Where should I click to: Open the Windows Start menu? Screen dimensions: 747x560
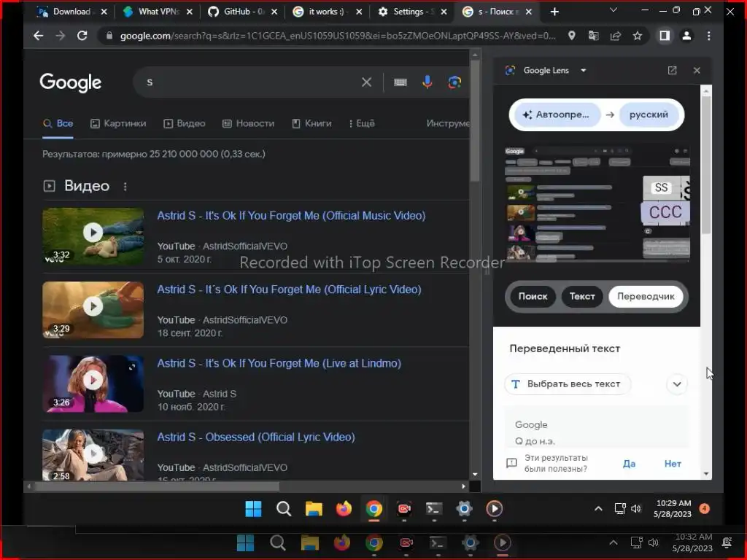pos(253,509)
